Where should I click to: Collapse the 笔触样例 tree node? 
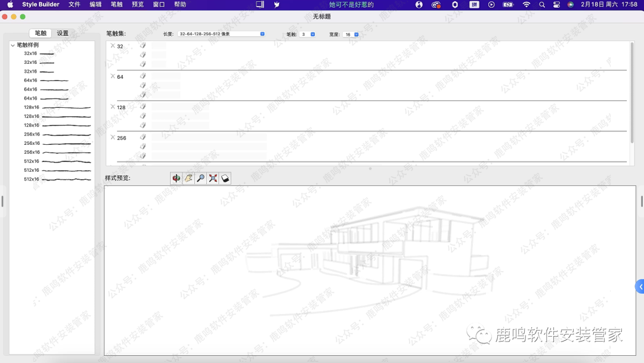coord(13,45)
